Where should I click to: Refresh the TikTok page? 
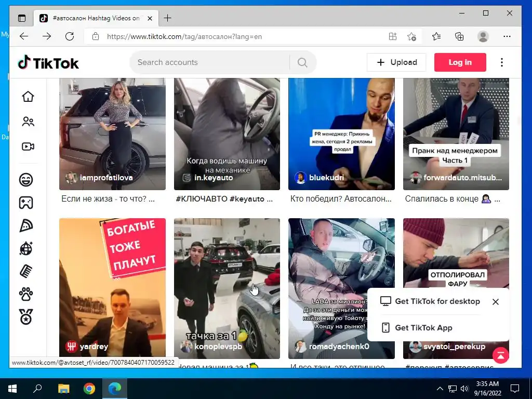(70, 36)
